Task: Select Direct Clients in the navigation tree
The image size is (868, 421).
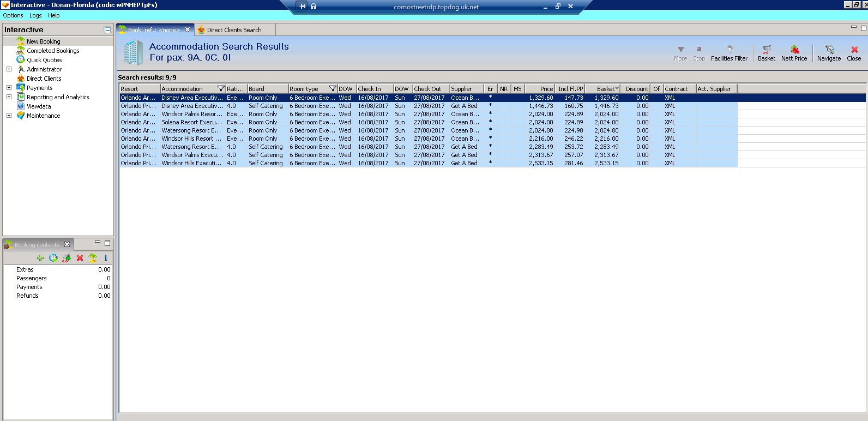Action: tap(44, 79)
